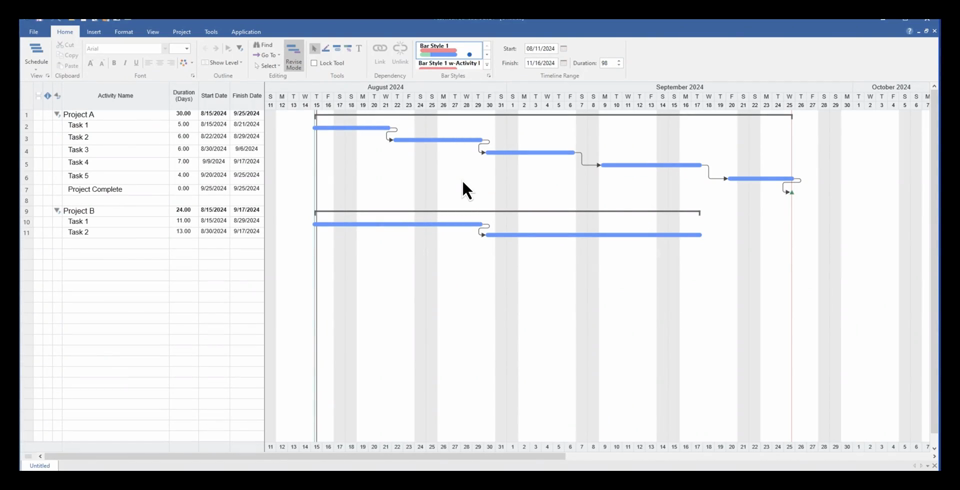Switch to the Tools ribbon tab
The image size is (960, 490).
[x=211, y=32]
